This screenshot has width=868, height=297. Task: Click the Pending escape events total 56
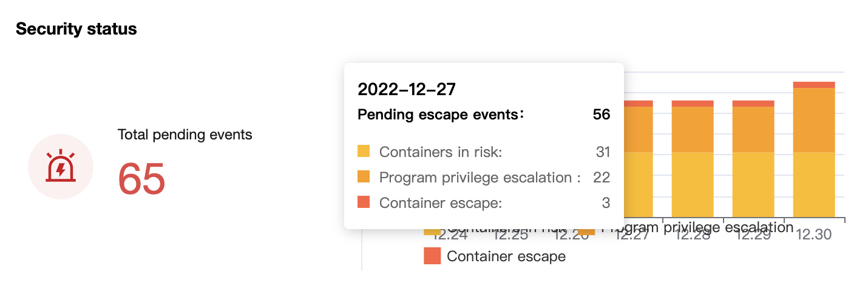point(601,115)
